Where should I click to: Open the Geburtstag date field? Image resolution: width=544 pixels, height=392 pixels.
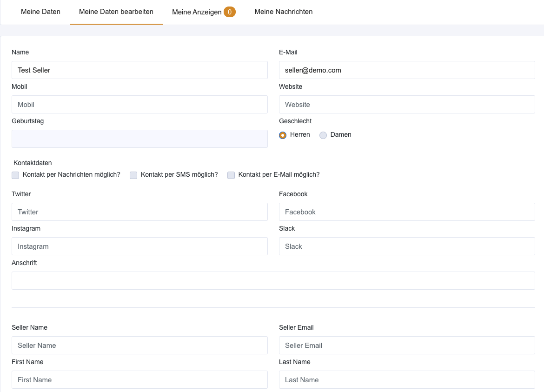139,139
